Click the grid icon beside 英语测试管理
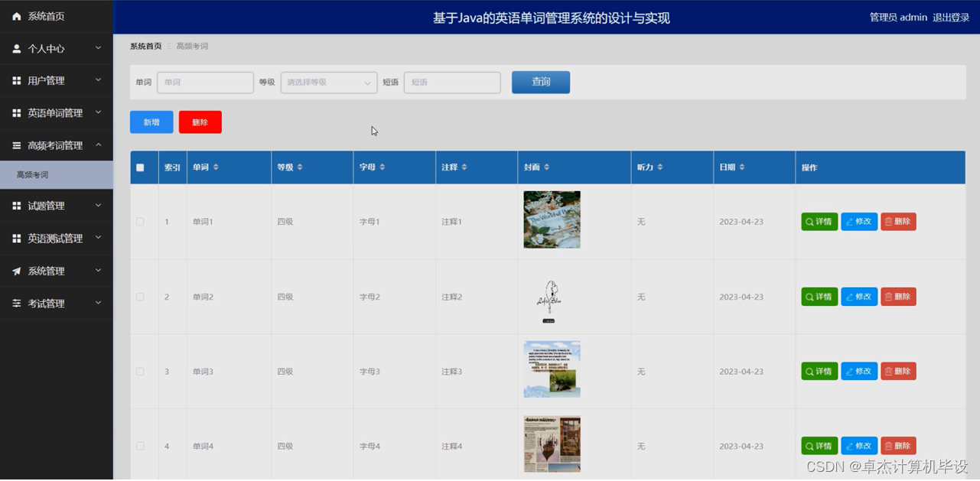The image size is (980, 481). tap(17, 239)
